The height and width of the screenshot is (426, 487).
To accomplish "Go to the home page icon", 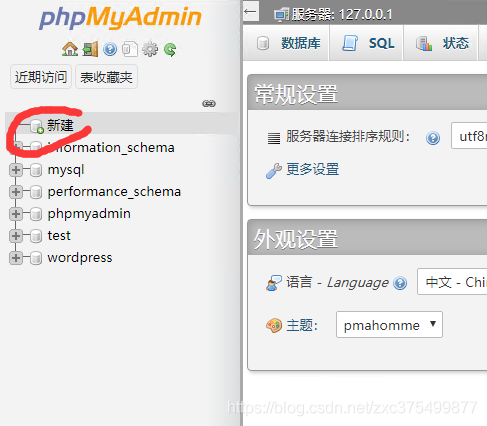I will (70, 49).
